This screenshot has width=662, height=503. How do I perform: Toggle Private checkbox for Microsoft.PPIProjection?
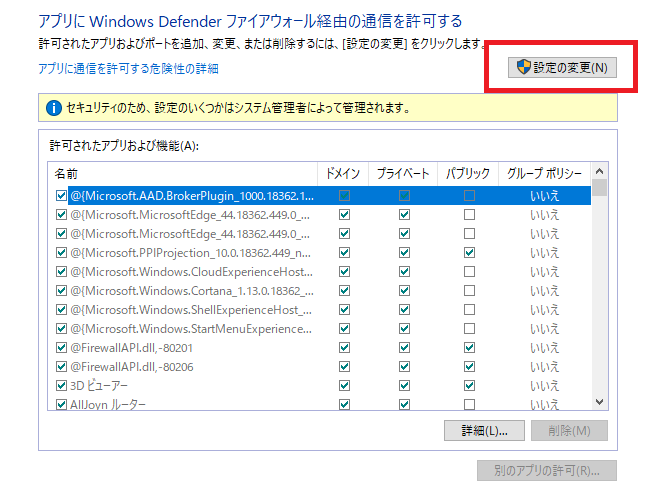(x=404, y=253)
